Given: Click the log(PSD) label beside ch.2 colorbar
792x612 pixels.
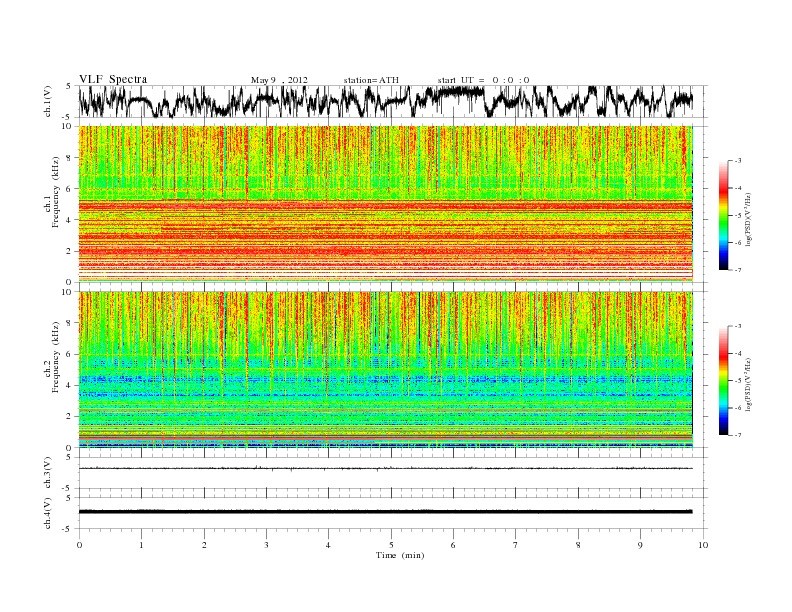Looking at the screenshot, I should 749,385.
